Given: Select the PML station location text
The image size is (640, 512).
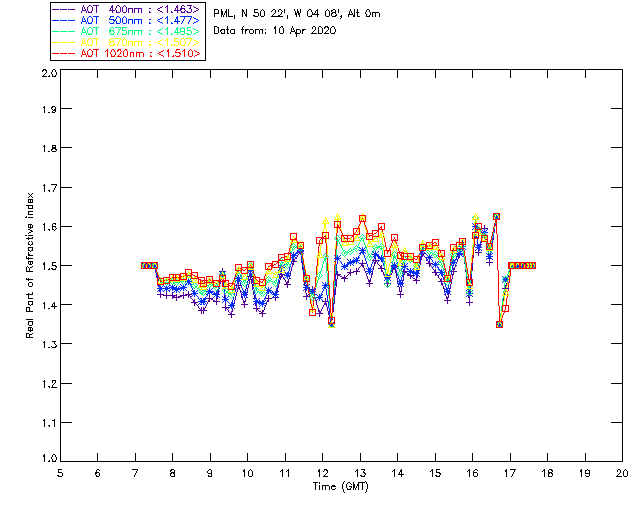Looking at the screenshot, I should pos(297,13).
